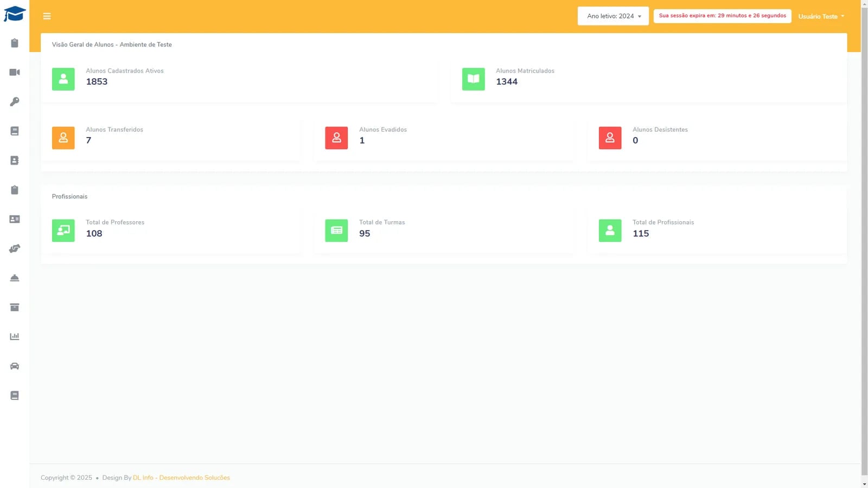Click the book icon below the car icon

tap(15, 395)
